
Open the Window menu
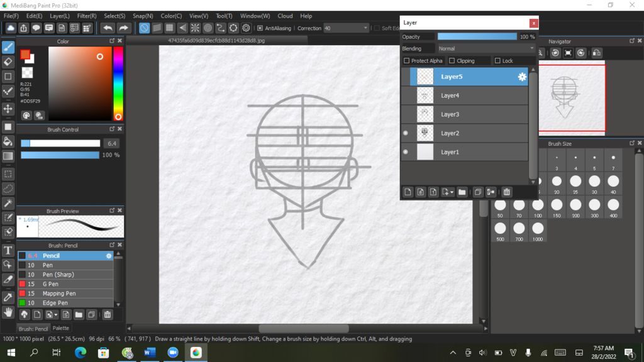(x=255, y=16)
